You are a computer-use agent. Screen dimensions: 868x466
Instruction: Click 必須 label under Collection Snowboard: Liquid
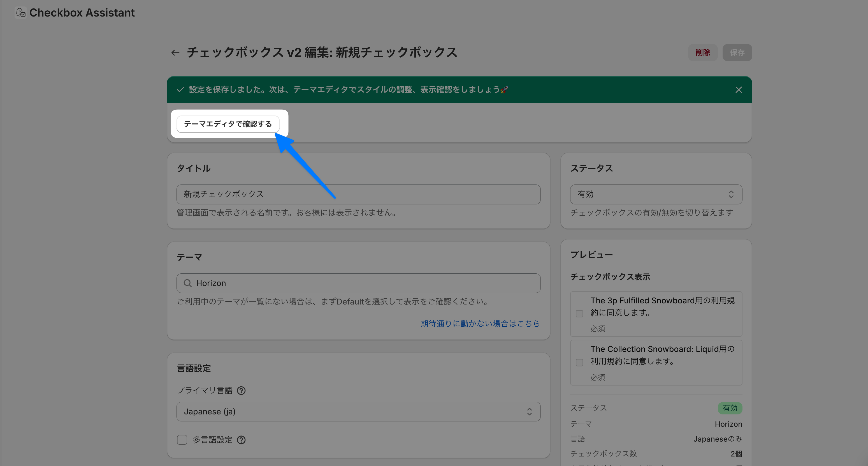point(598,377)
